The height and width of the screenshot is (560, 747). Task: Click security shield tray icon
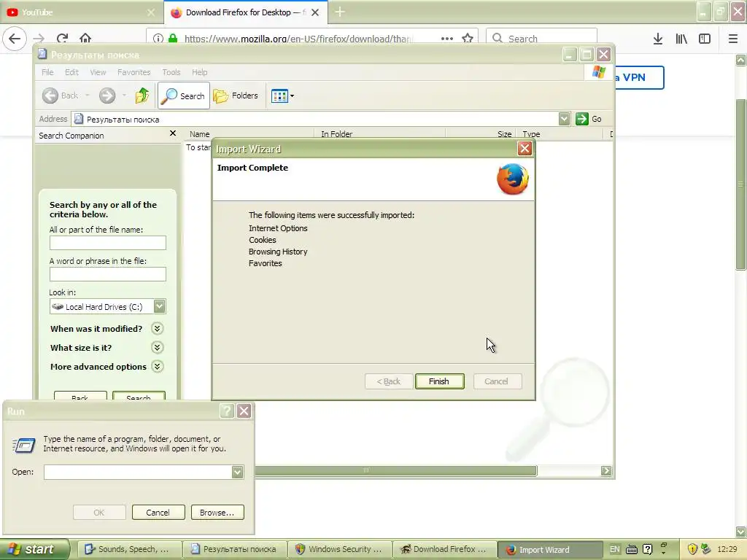[692, 550]
